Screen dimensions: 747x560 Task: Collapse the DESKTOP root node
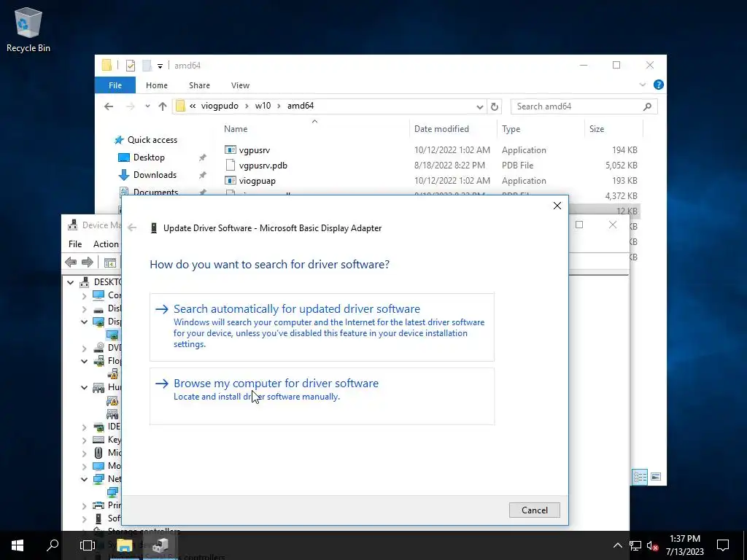click(x=71, y=282)
